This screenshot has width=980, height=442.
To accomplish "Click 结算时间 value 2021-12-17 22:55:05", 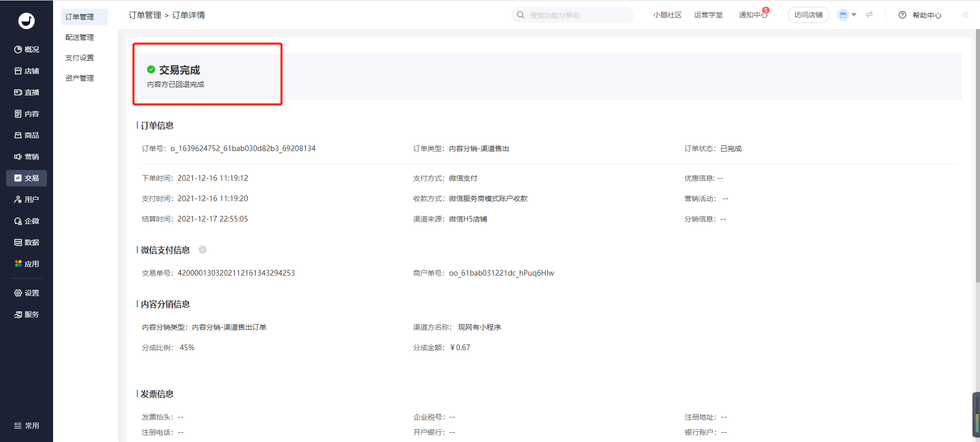I will click(x=213, y=219).
